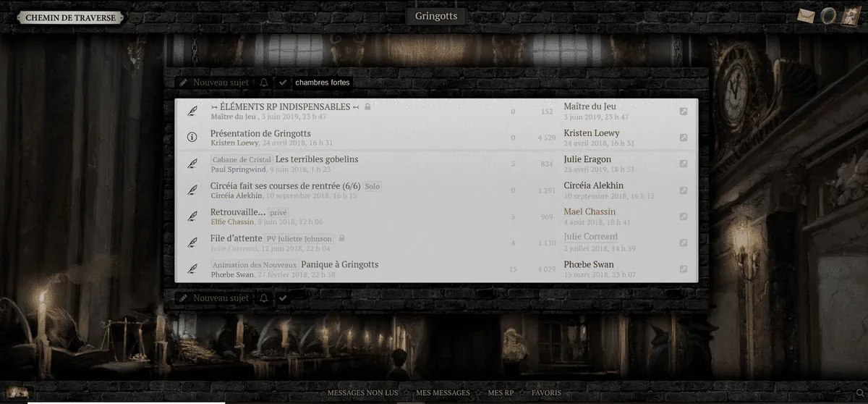The height and width of the screenshot is (404, 868).
Task: Go to last post in Maître du Jeu row
Action: (x=684, y=111)
